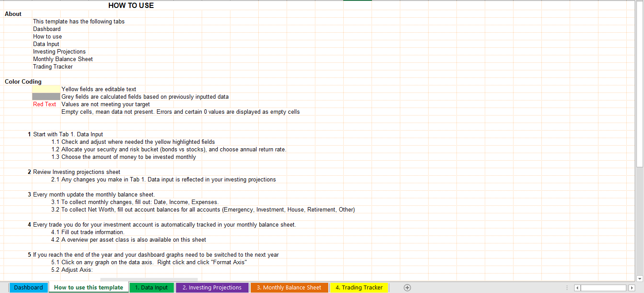Open the 2. Investing Projections tab
644x293 pixels.
point(212,288)
